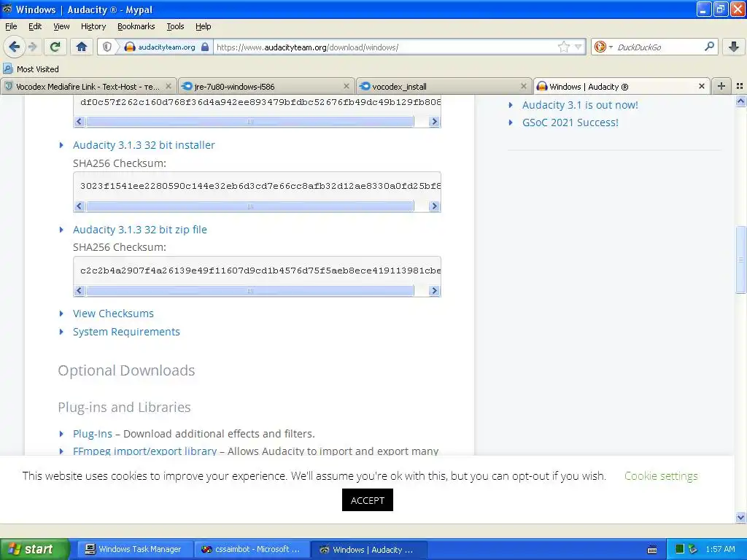This screenshot has height=560, width=747.
Task: Open Audacity 3.1.3 32 bit installer link
Action: pyautogui.click(x=144, y=145)
